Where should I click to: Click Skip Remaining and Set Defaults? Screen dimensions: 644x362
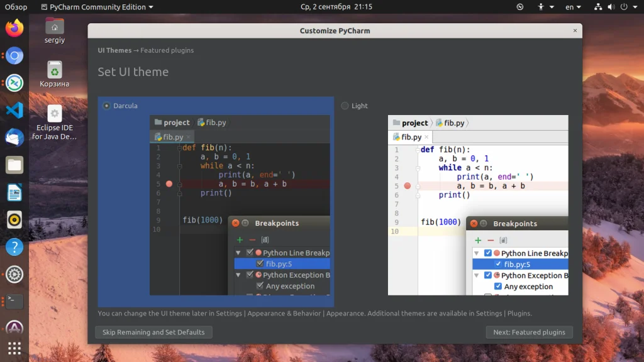tap(153, 332)
